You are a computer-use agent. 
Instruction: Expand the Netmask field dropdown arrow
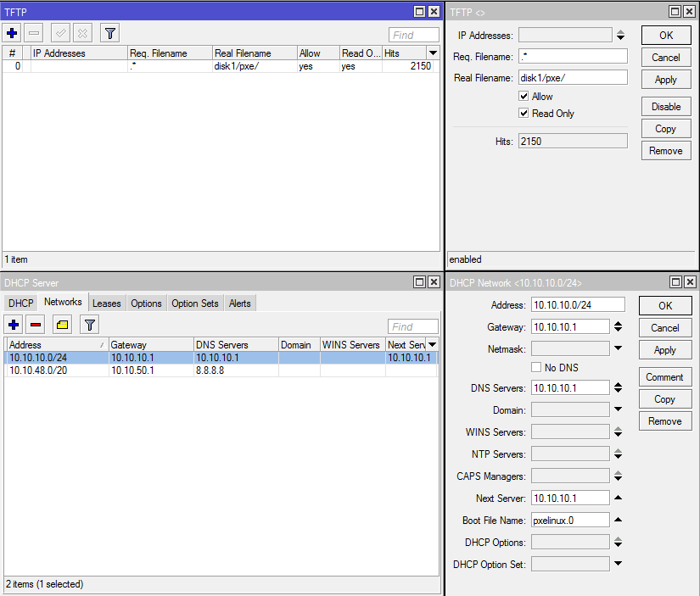click(x=618, y=348)
